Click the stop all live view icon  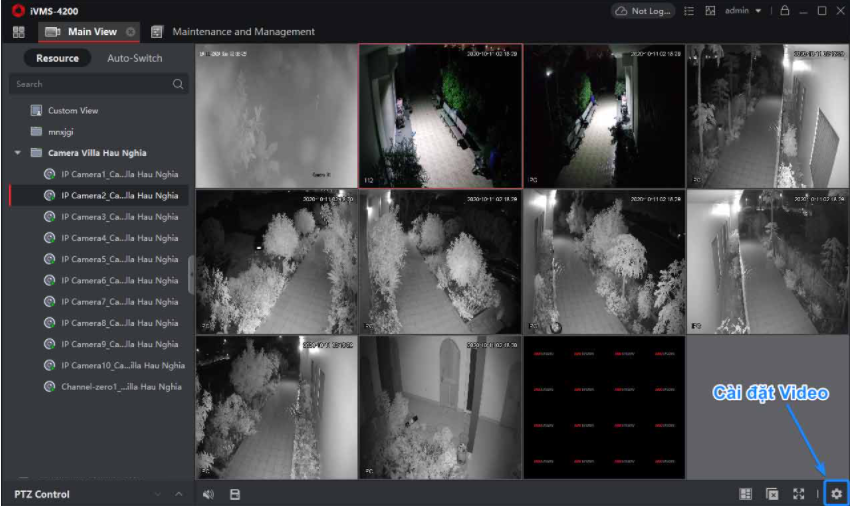772,494
